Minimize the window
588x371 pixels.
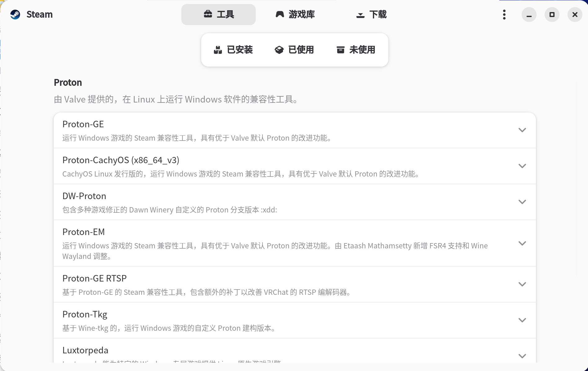point(529,15)
